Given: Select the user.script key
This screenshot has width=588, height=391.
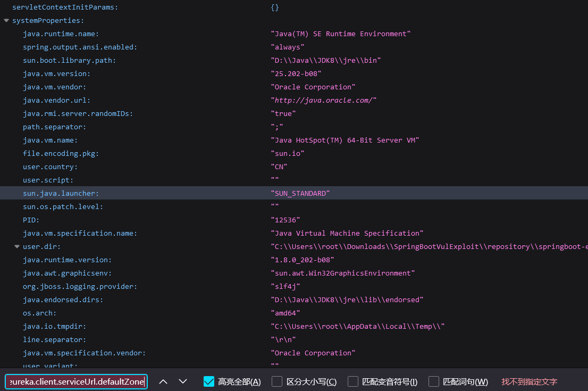Looking at the screenshot, I should pyautogui.click(x=48, y=180).
